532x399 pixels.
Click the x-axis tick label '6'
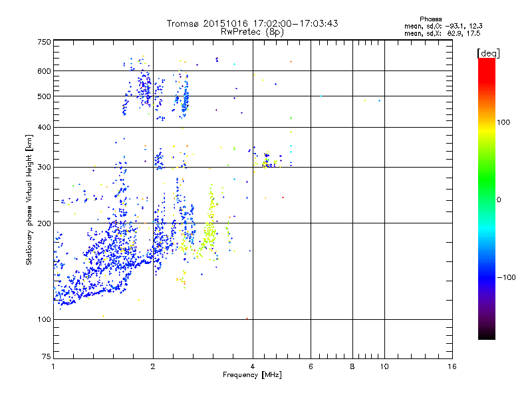tap(311, 366)
